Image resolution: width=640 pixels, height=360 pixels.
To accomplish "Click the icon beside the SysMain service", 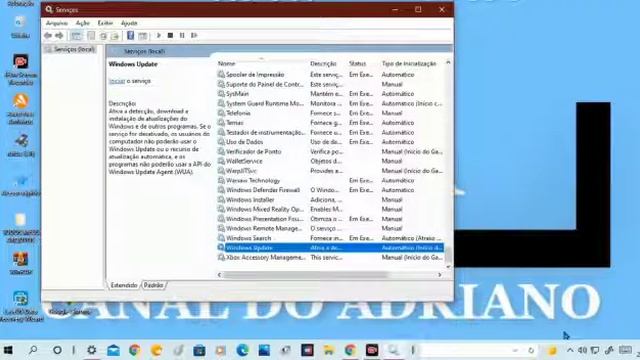I will (221, 94).
